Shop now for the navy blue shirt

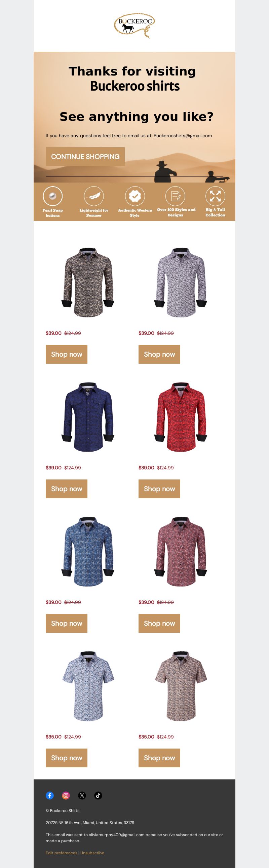[x=67, y=489]
